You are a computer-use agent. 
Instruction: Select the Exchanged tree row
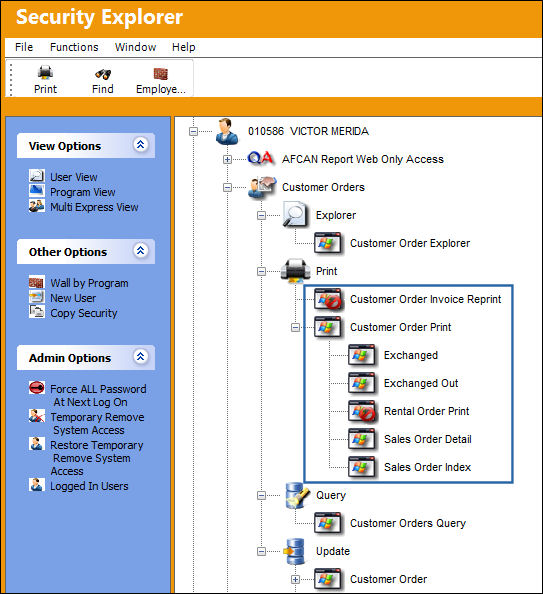pyautogui.click(x=411, y=355)
